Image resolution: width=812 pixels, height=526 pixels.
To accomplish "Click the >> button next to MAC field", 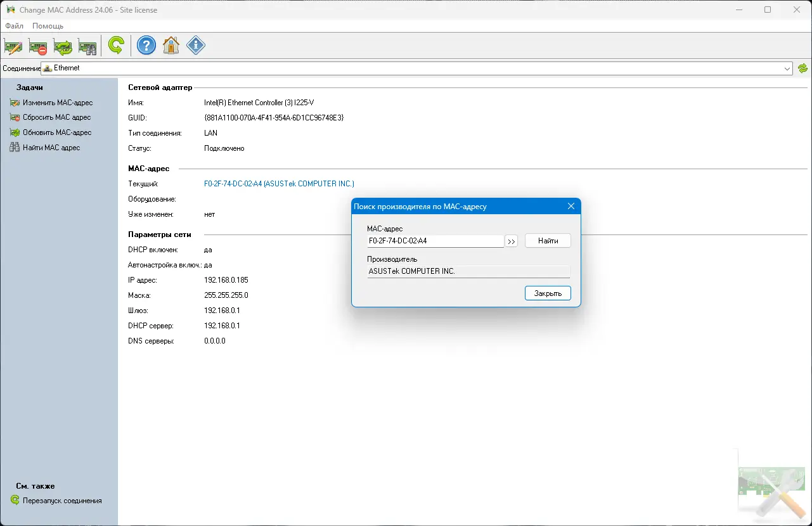I will [512, 241].
